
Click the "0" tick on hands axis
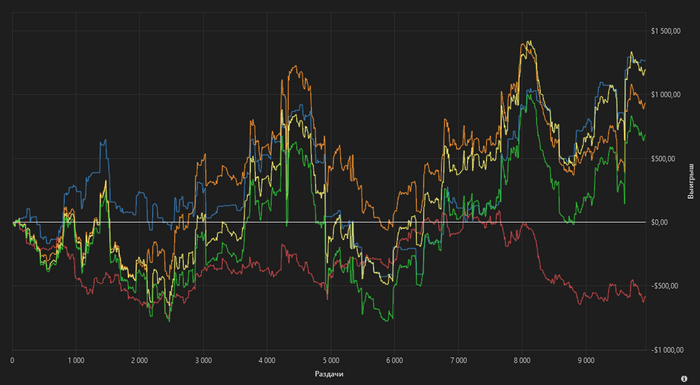[12, 360]
